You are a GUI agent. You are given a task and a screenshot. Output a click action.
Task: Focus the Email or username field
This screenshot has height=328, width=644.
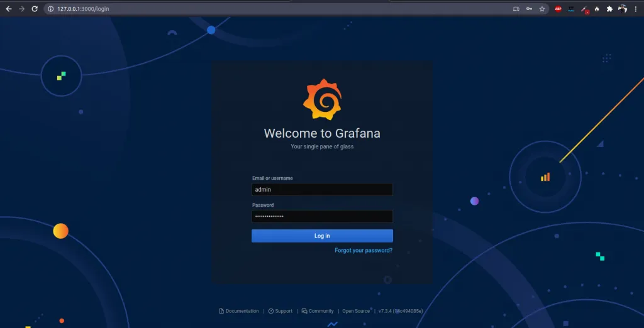(322, 189)
